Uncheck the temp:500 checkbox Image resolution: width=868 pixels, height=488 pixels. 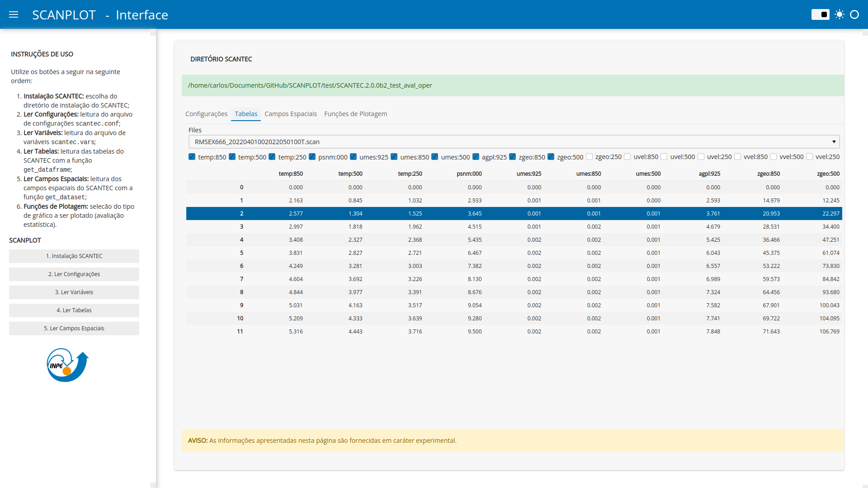click(232, 157)
